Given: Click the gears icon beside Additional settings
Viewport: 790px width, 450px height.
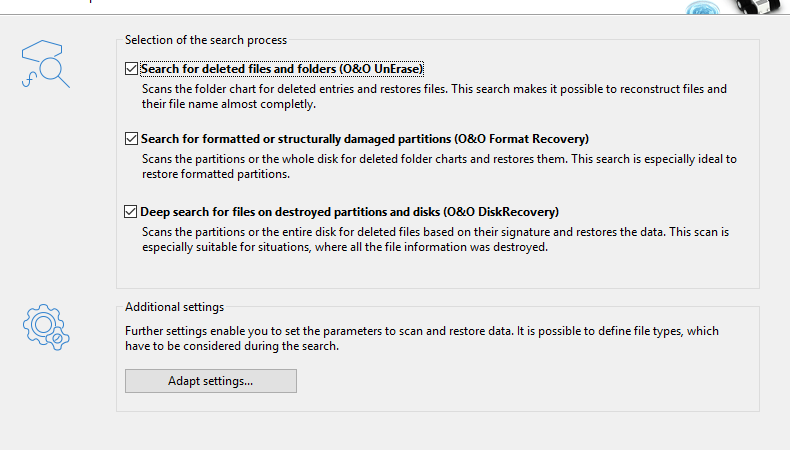Looking at the screenshot, I should coord(46,327).
